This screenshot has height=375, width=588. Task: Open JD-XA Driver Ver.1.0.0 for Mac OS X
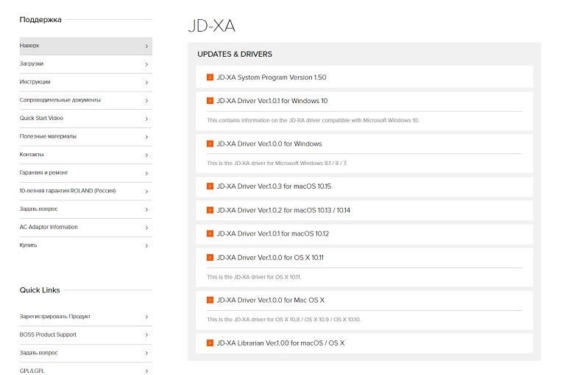[270, 301]
